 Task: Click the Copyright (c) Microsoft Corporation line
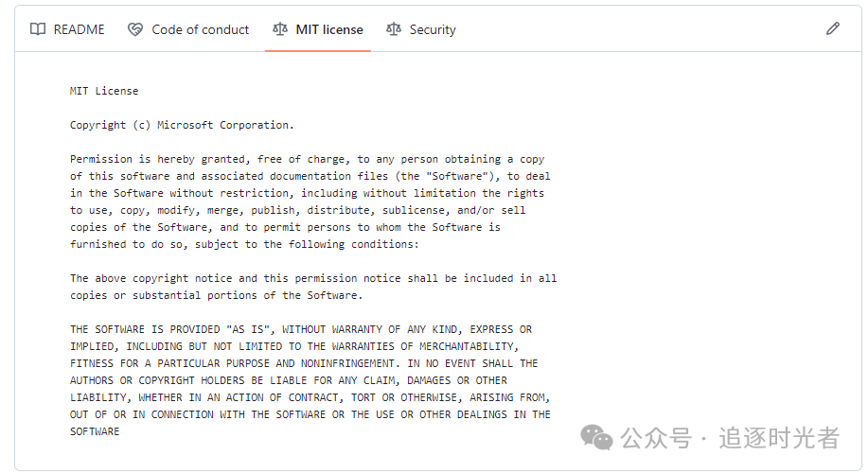182,125
